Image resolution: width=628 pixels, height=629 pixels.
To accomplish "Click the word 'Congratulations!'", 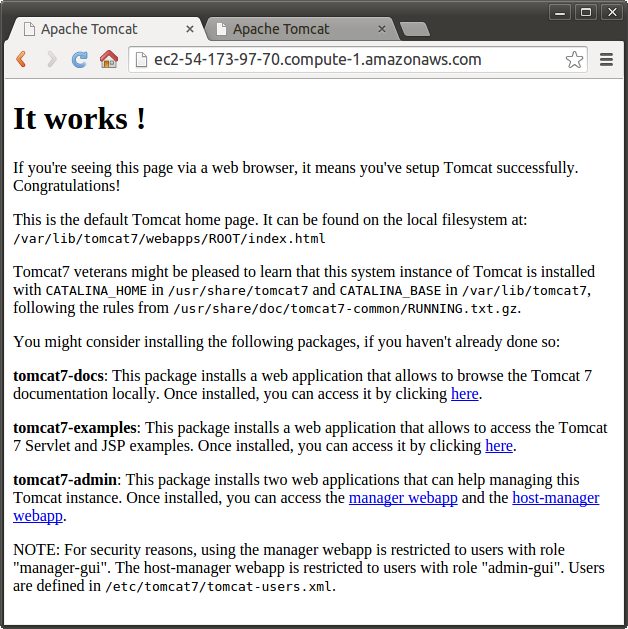I will point(67,186).
